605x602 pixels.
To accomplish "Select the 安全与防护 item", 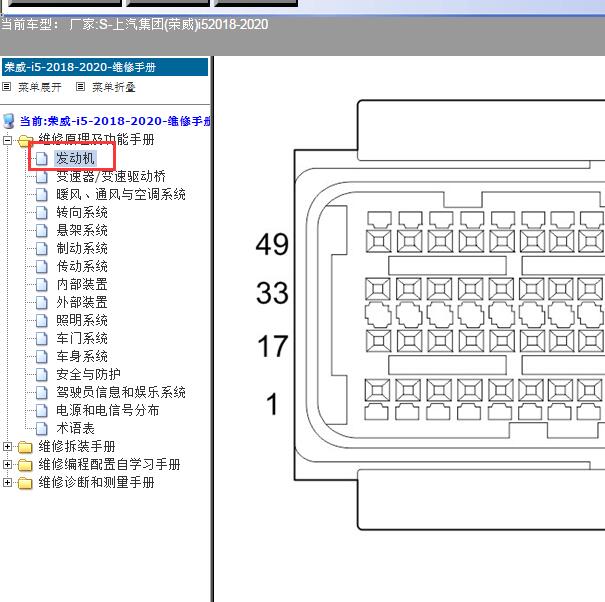I will pos(88,374).
